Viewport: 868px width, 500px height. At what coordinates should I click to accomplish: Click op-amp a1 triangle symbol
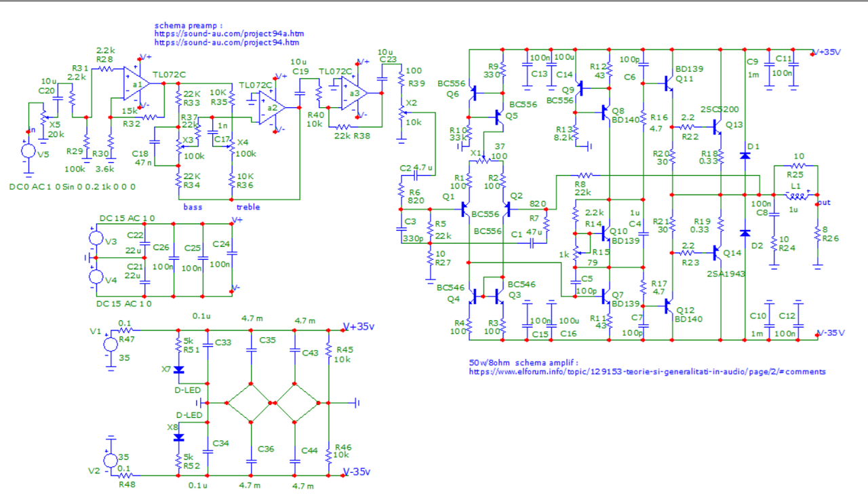pos(136,83)
